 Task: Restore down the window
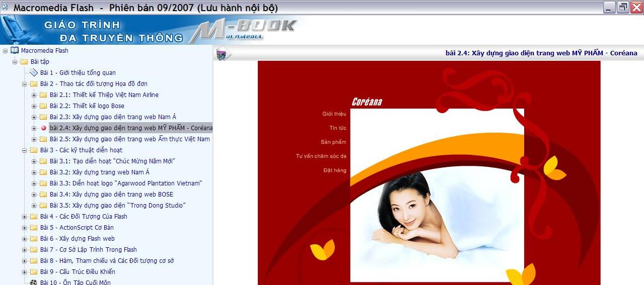[623, 8]
